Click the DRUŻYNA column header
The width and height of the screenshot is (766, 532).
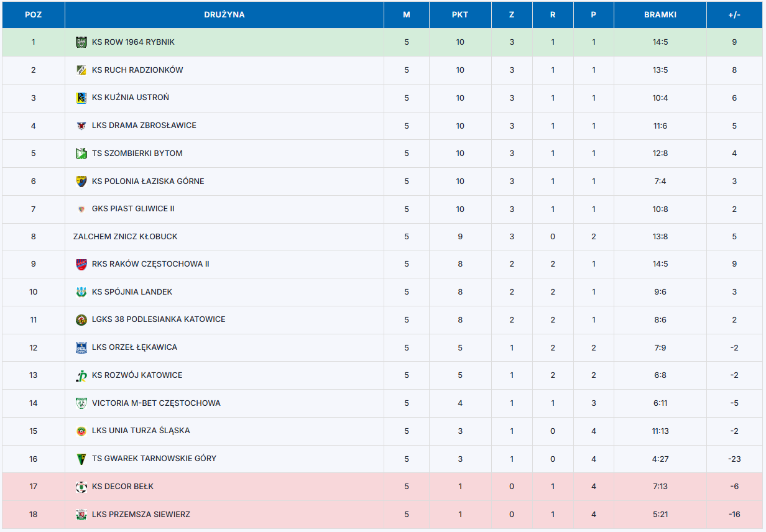pos(224,15)
